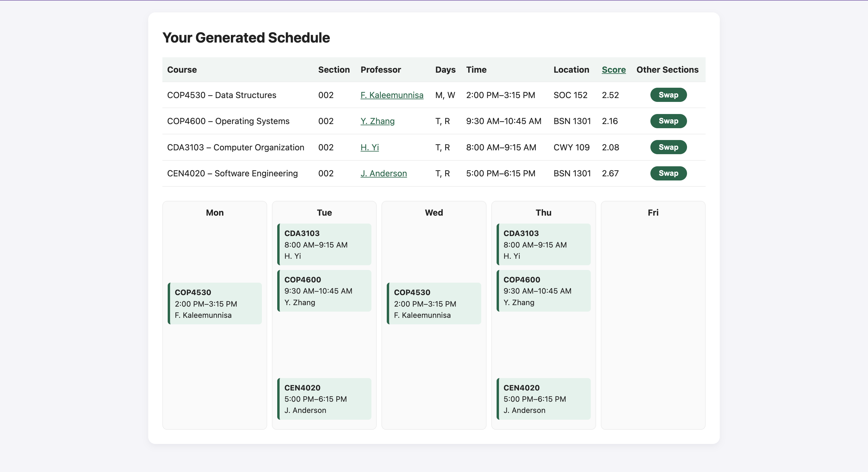Image resolution: width=868 pixels, height=472 pixels.
Task: Click Swap button for COP4530 Data Structures
Action: coord(668,95)
